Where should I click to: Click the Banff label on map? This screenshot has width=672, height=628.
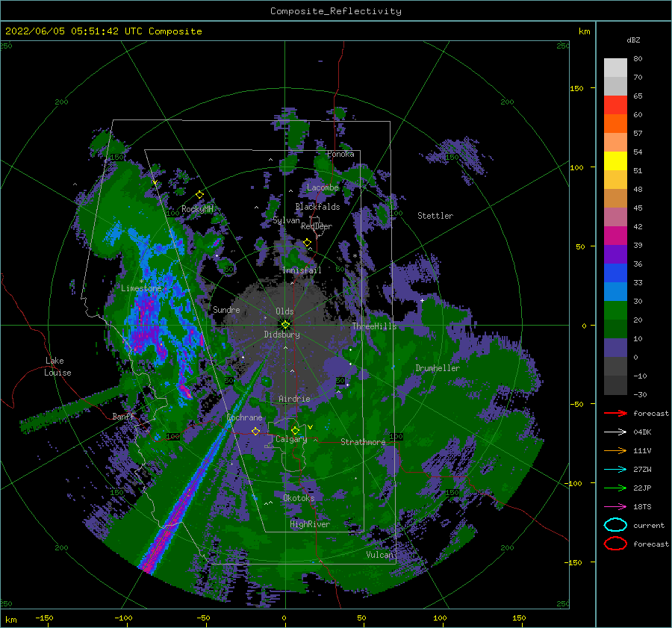123,416
